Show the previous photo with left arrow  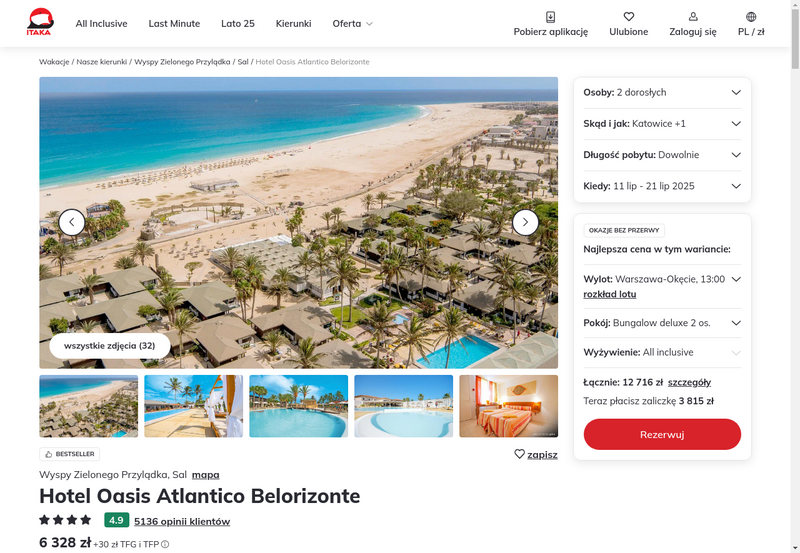pyautogui.click(x=72, y=222)
